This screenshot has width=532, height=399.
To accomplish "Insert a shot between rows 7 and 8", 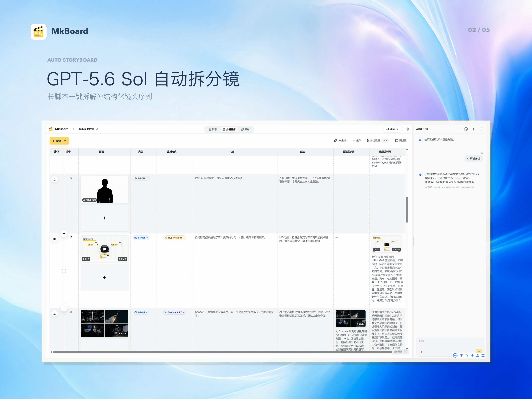I will tap(64, 308).
